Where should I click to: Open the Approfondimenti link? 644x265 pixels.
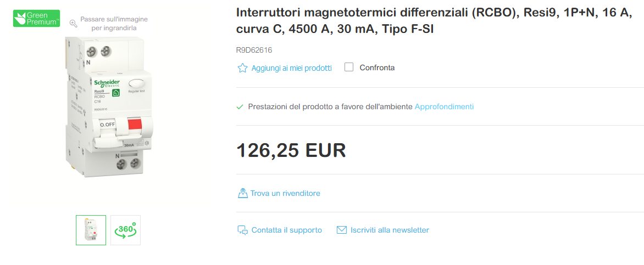pyautogui.click(x=444, y=106)
